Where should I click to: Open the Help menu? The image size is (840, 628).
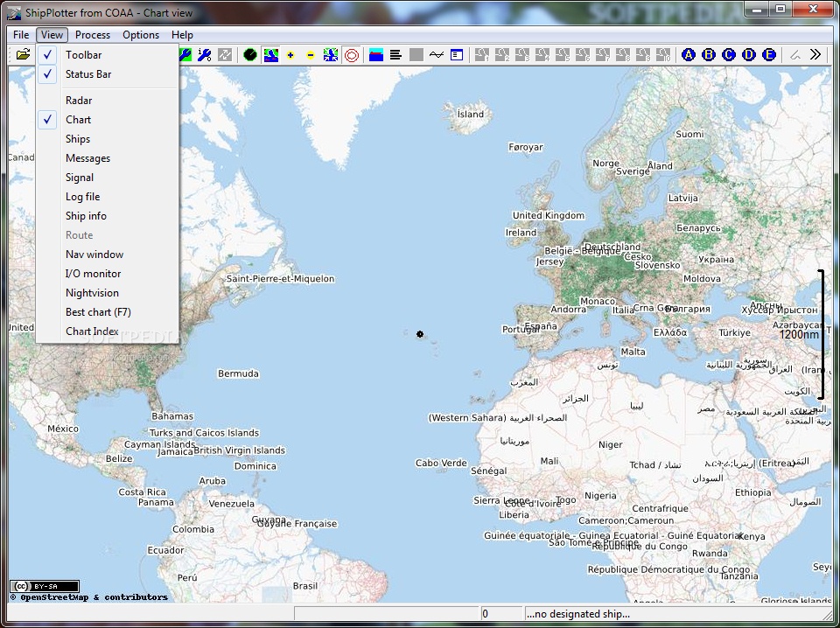[x=182, y=35]
